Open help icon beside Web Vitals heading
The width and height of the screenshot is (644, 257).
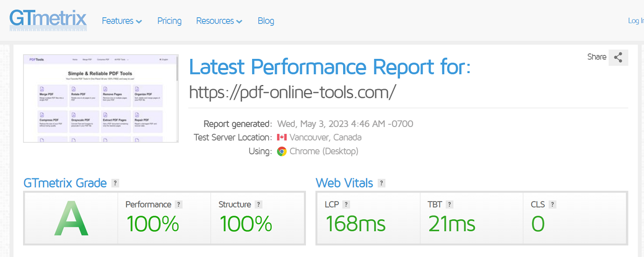pos(381,183)
